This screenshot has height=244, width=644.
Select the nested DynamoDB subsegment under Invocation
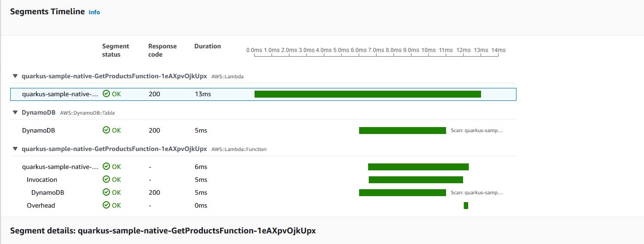click(263, 192)
